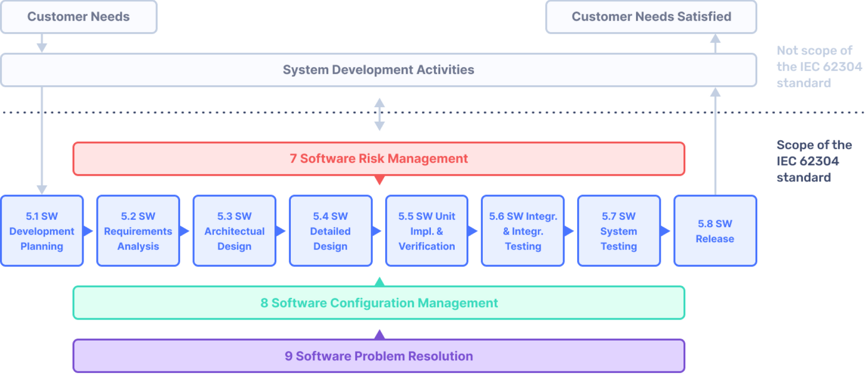
Task: Click 5.5 SW Unit Impl. & Verification block
Action: click(427, 231)
